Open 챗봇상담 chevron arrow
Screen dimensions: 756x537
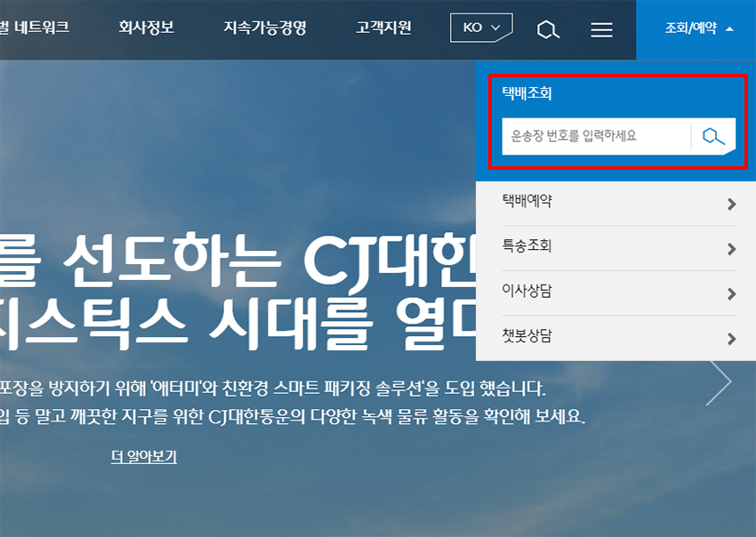(x=731, y=339)
